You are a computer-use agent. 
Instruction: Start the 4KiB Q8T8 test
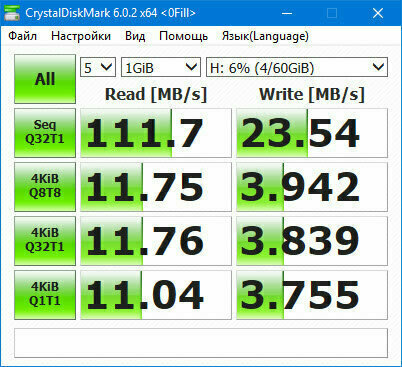tap(45, 187)
